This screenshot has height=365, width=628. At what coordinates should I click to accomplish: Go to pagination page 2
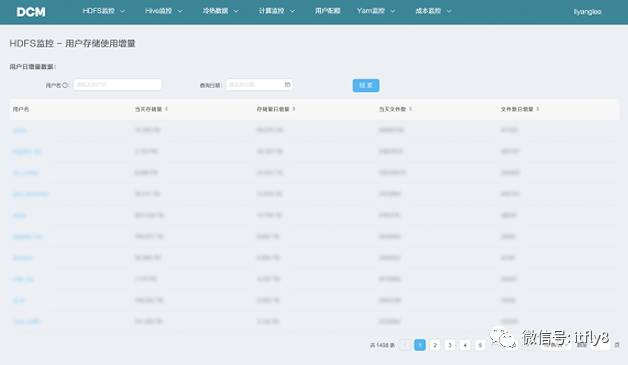tap(435, 345)
